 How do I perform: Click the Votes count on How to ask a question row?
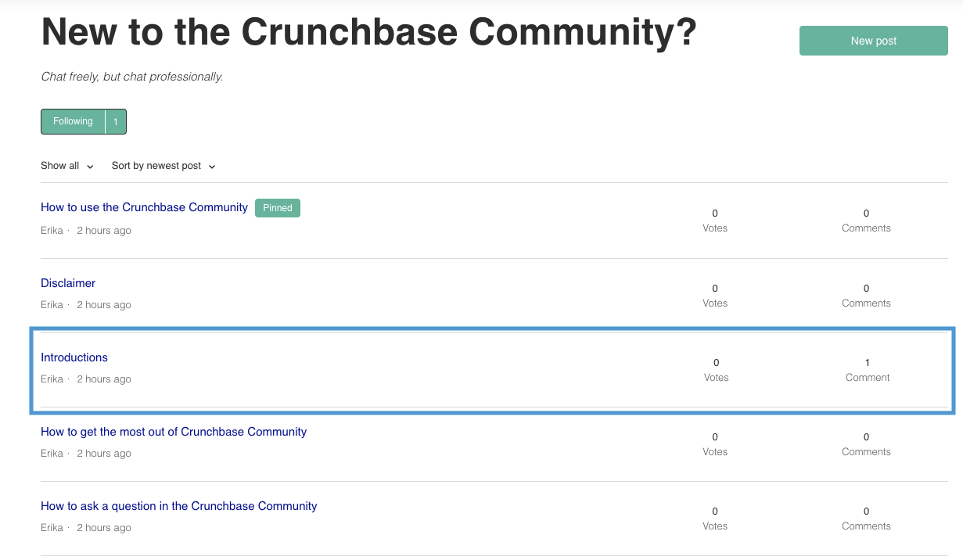point(715,519)
